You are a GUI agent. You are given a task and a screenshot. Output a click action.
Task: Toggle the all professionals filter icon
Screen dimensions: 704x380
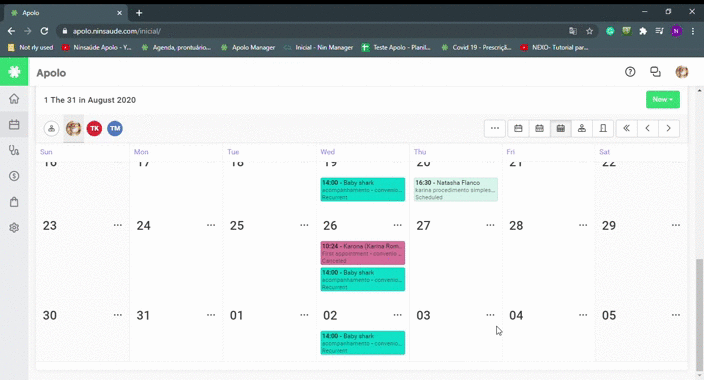[51, 128]
